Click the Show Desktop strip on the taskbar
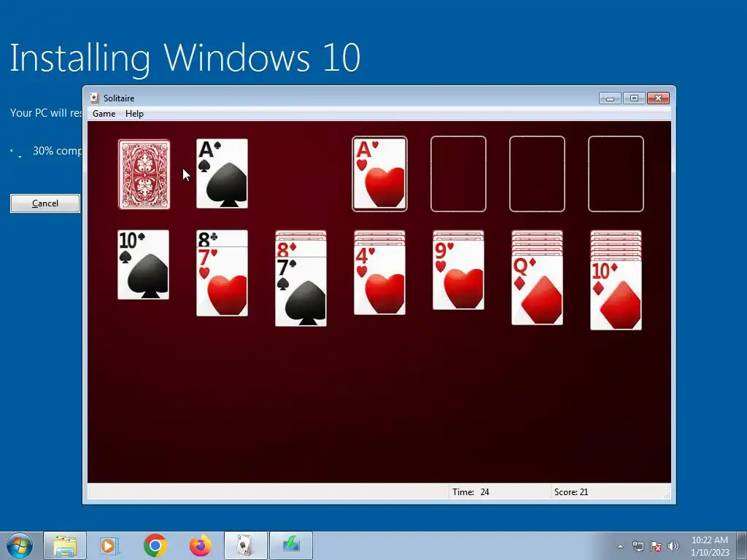The height and width of the screenshot is (560, 747). [x=741, y=545]
